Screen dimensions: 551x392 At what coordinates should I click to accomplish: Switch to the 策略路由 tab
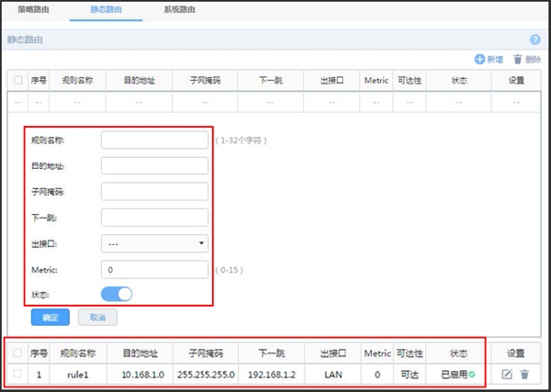pyautogui.click(x=33, y=9)
